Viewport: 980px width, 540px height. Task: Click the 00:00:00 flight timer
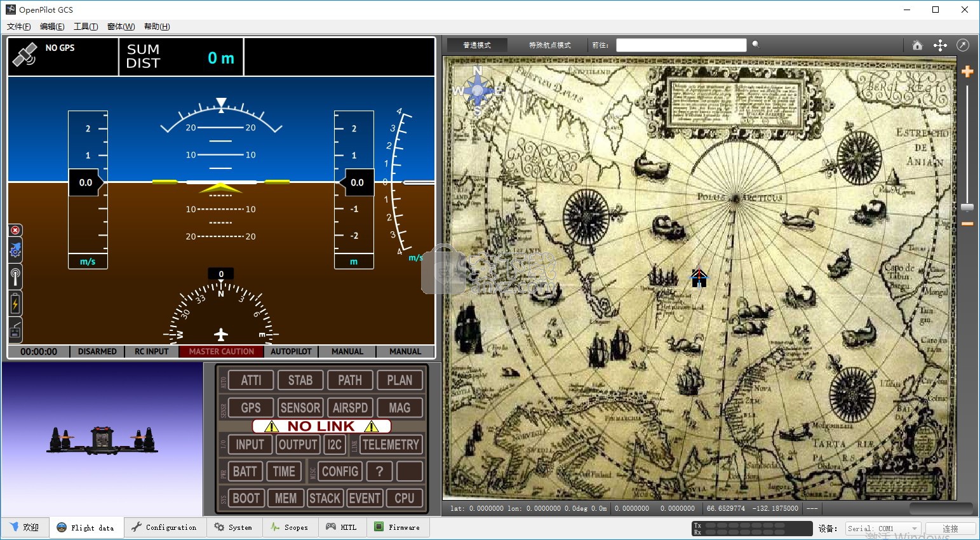pyautogui.click(x=39, y=351)
